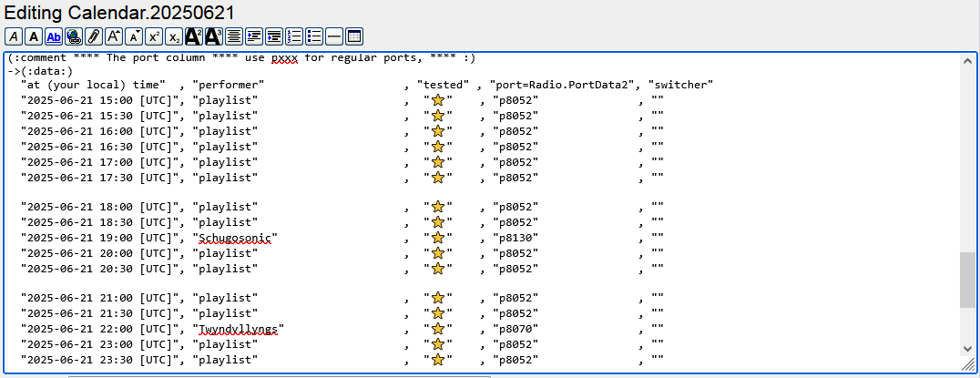Insert a level 3 heading
Image resolution: width=980 pixels, height=378 pixels.
(x=214, y=36)
